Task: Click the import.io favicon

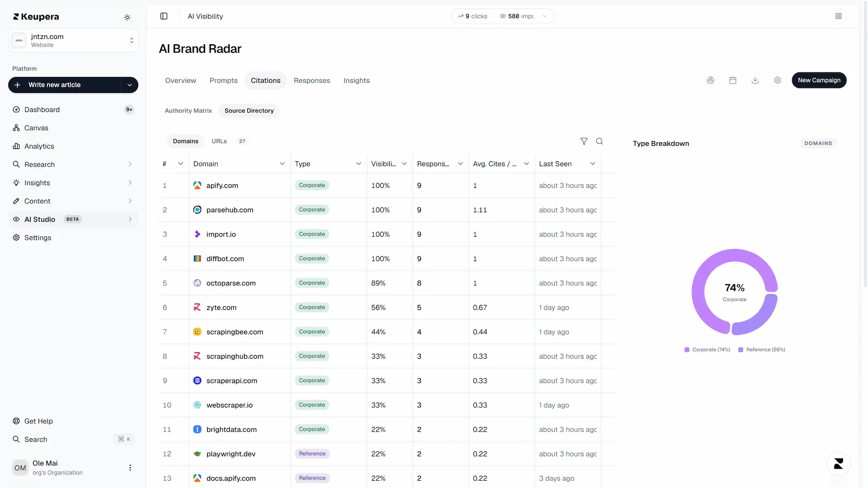Action: (198, 234)
